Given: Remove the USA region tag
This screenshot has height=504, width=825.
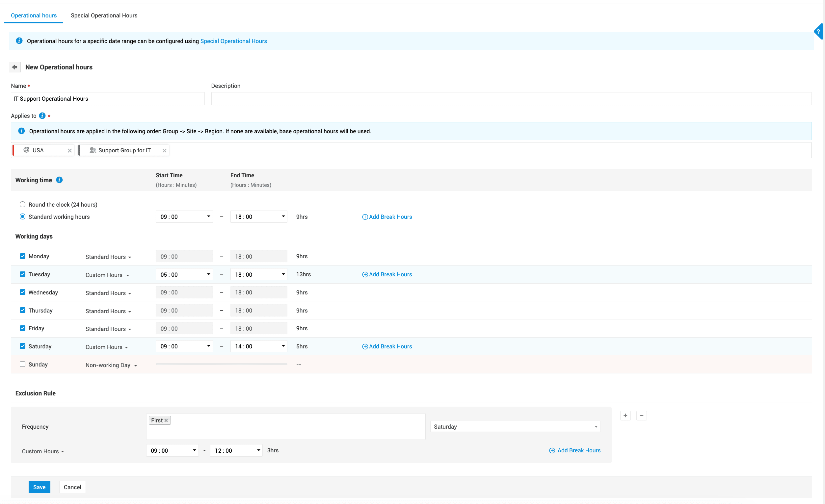Looking at the screenshot, I should (x=70, y=151).
